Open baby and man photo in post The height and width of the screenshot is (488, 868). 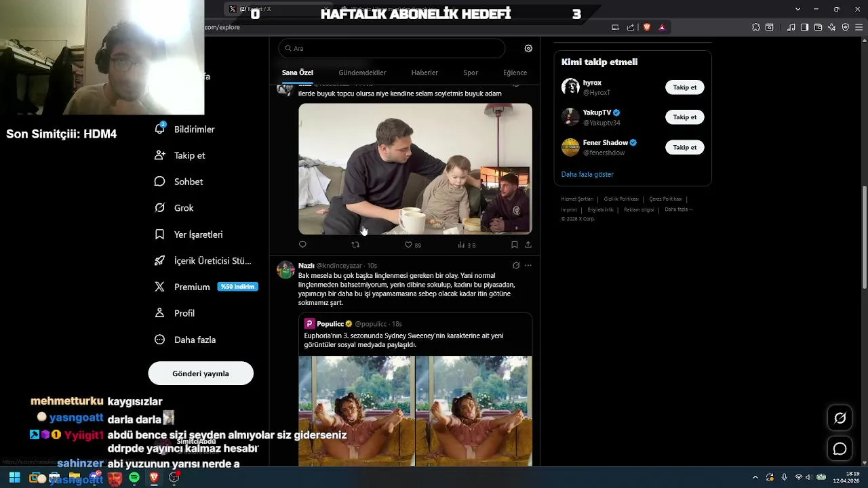(415, 169)
